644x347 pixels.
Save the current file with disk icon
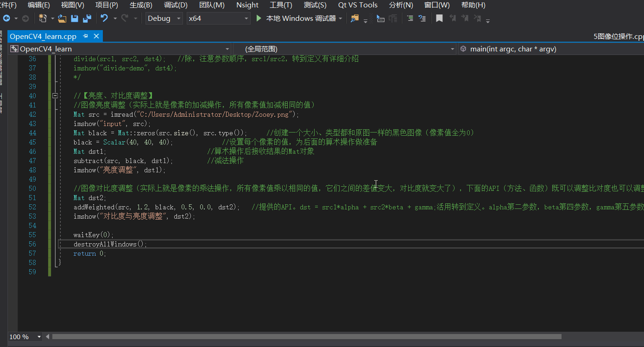[75, 19]
